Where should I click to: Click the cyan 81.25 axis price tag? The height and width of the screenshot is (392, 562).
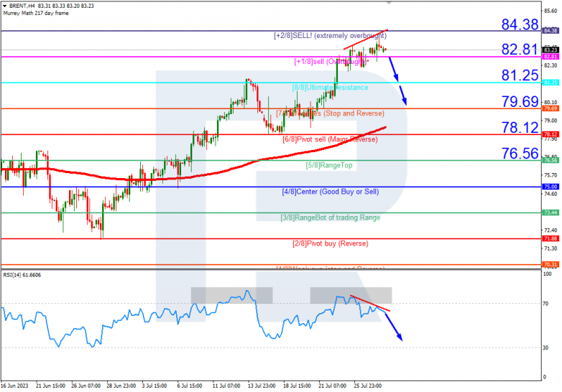(551, 83)
